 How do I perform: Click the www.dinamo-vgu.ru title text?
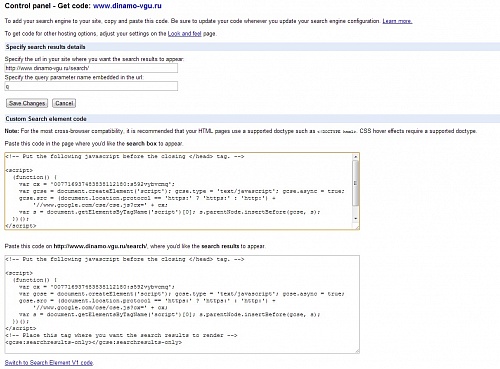(x=127, y=6)
